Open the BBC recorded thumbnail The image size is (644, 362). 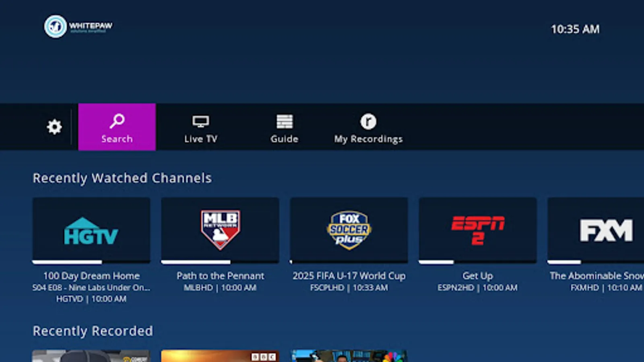[x=220, y=356]
